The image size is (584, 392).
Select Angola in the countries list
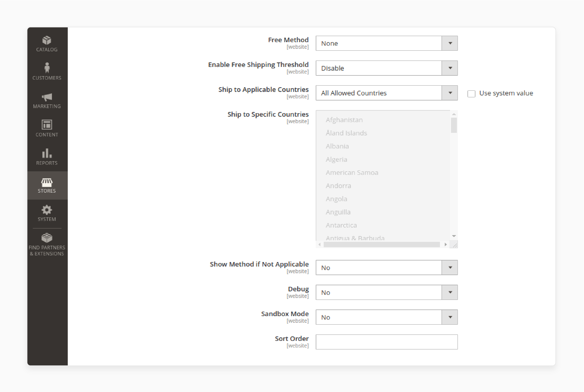point(336,199)
